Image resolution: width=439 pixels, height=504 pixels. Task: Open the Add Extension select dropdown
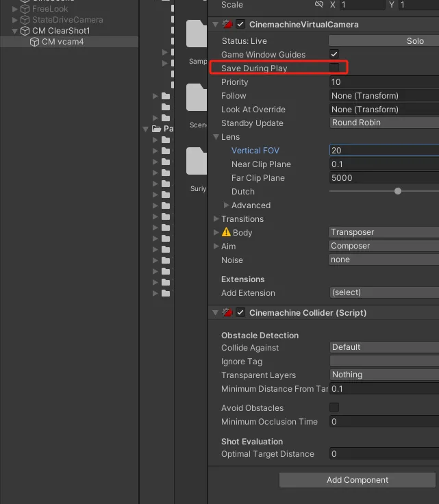(x=384, y=292)
